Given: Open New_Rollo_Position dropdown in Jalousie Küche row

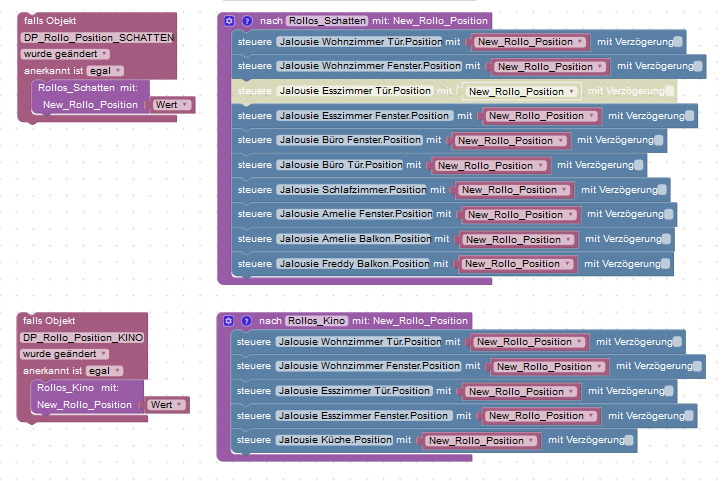Looking at the screenshot, I should coord(481,441).
